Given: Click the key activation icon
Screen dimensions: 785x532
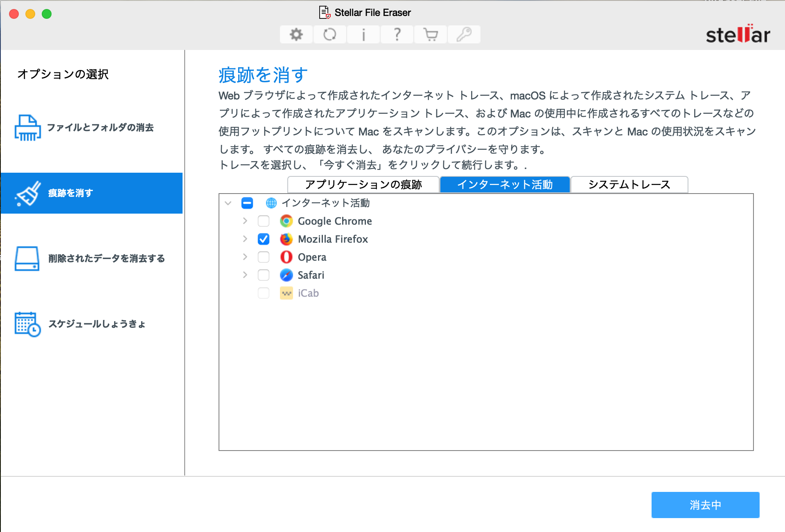Looking at the screenshot, I should pyautogui.click(x=464, y=34).
